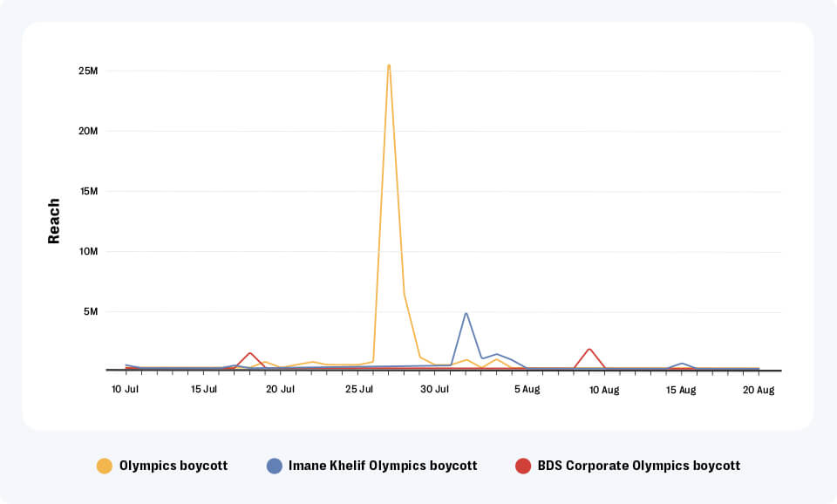The width and height of the screenshot is (837, 504).
Task: Expand details on the 27 Jul peak
Action: point(389,64)
